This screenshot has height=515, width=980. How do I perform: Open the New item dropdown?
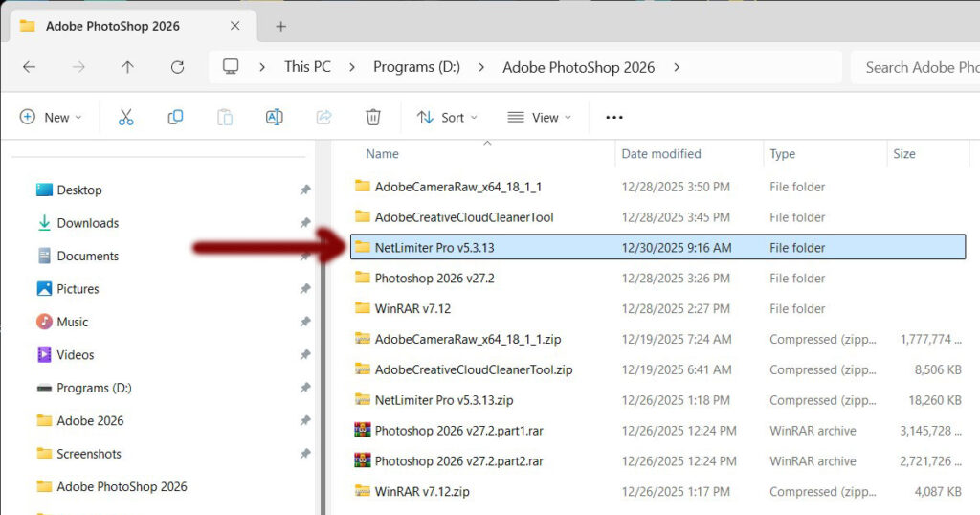pyautogui.click(x=51, y=117)
